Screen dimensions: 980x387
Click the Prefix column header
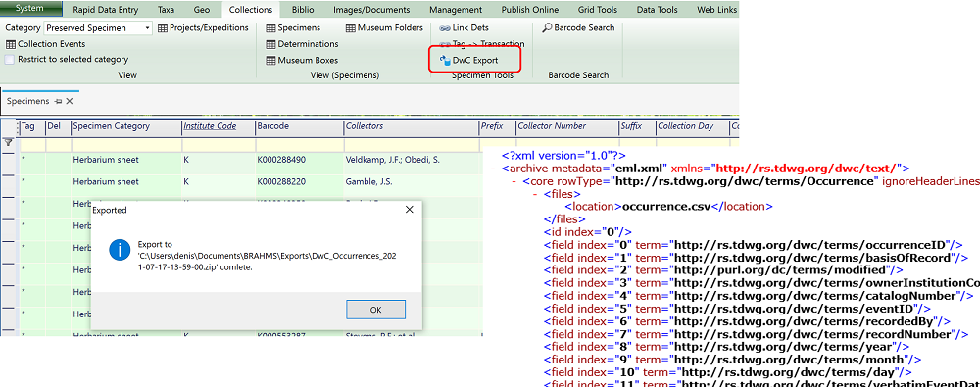(497, 127)
